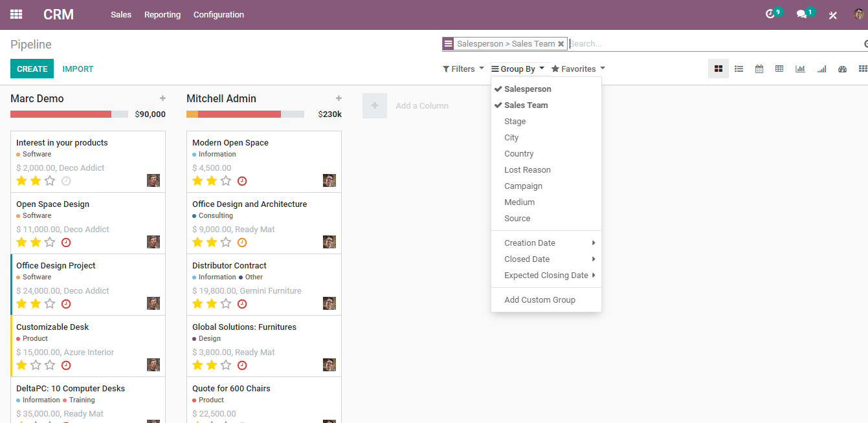The height and width of the screenshot is (423, 868).
Task: Toggle second star on Office Design Project
Action: click(x=36, y=303)
